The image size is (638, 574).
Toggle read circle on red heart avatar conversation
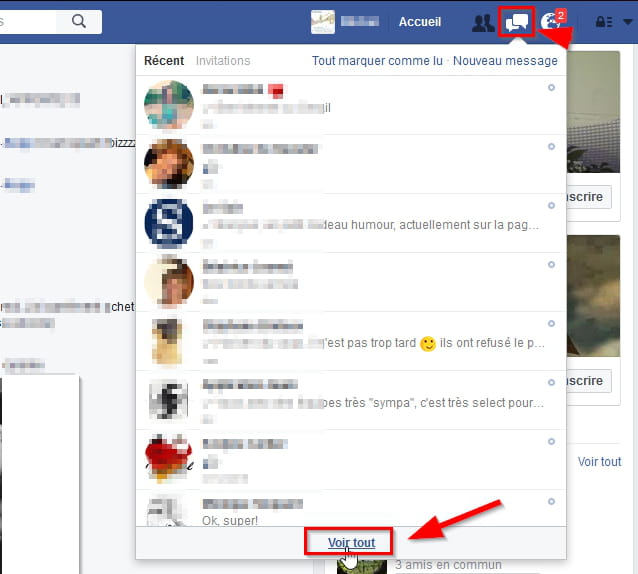[551, 441]
